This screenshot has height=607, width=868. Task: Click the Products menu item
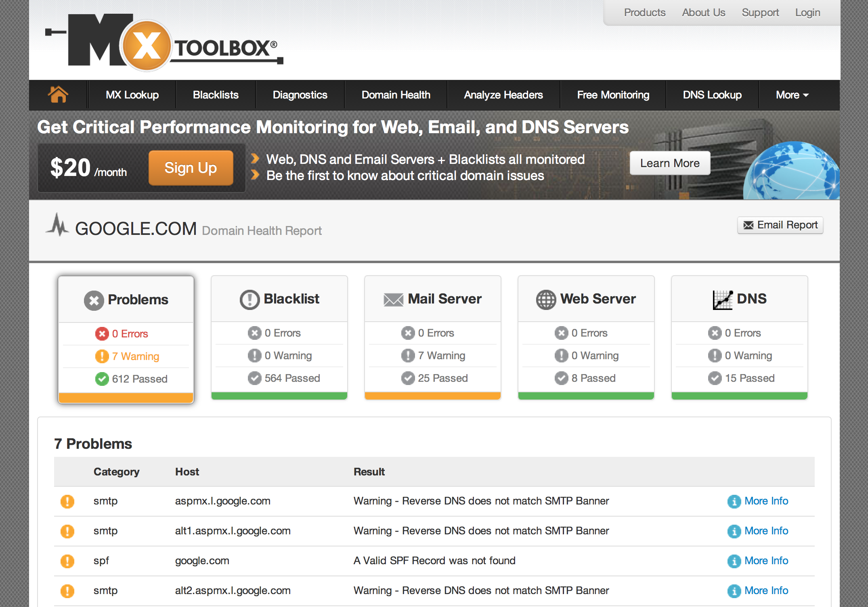point(644,12)
